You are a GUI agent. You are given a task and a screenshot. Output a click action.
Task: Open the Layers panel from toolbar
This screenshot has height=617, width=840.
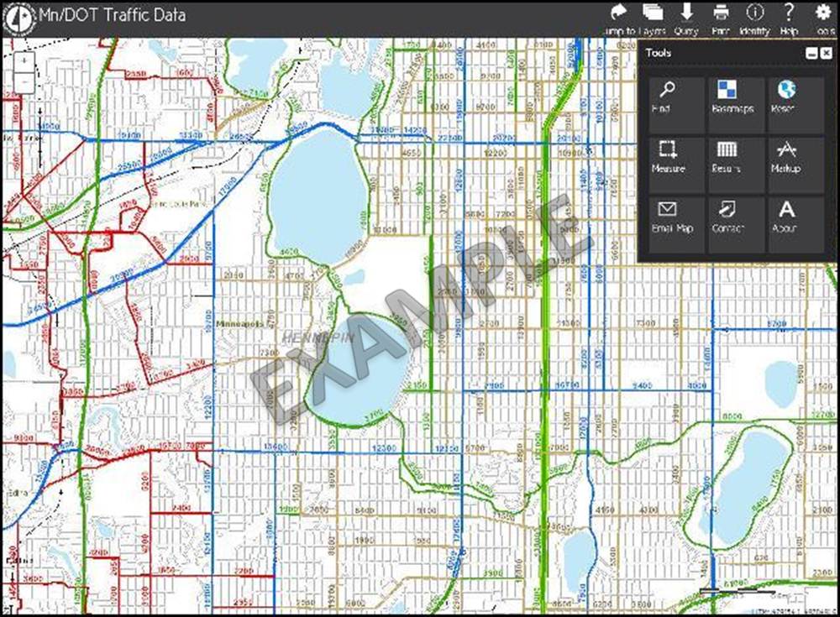click(653, 13)
